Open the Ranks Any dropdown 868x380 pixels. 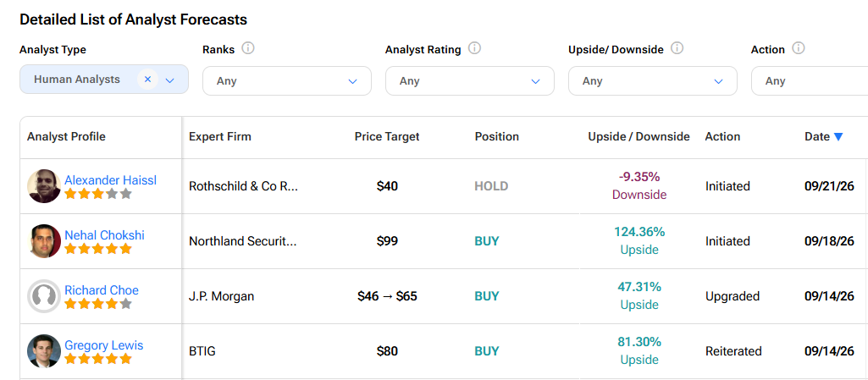click(x=287, y=80)
